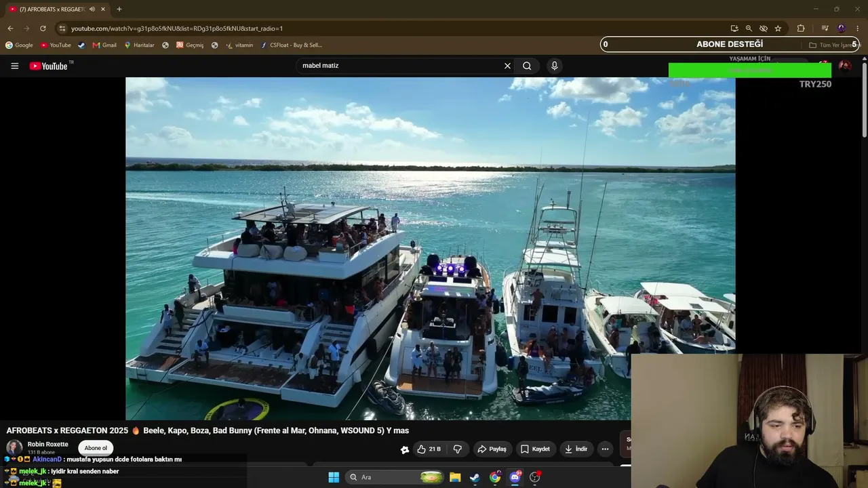Open the YouTube guide hamburger menu

14,66
